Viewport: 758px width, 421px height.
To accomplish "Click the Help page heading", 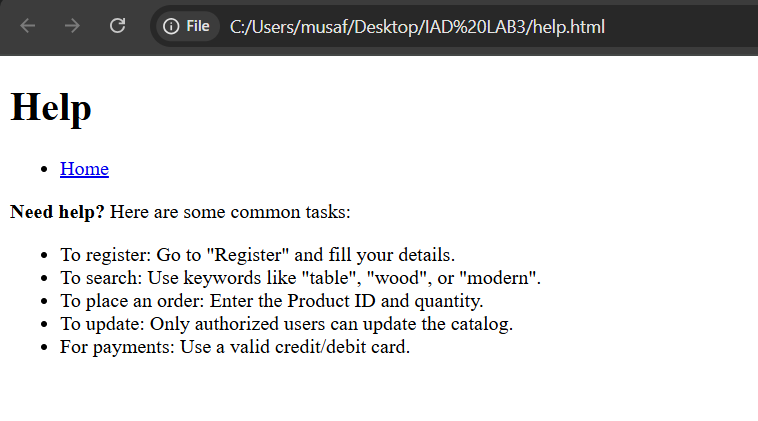I will (x=51, y=108).
